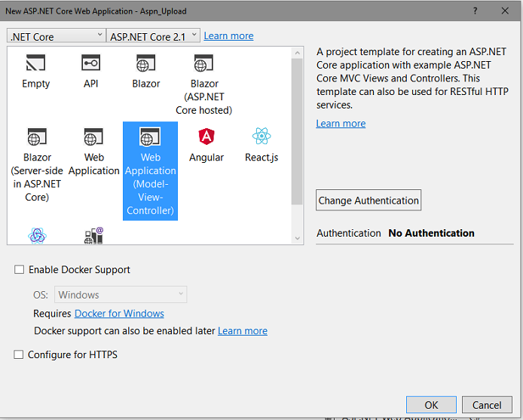Click Learn more link about Docker support
The width and height of the screenshot is (523, 420).
[x=243, y=331]
